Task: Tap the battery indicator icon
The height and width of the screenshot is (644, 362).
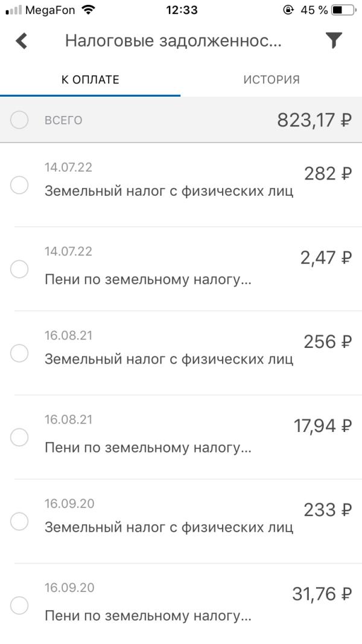Action: click(344, 10)
